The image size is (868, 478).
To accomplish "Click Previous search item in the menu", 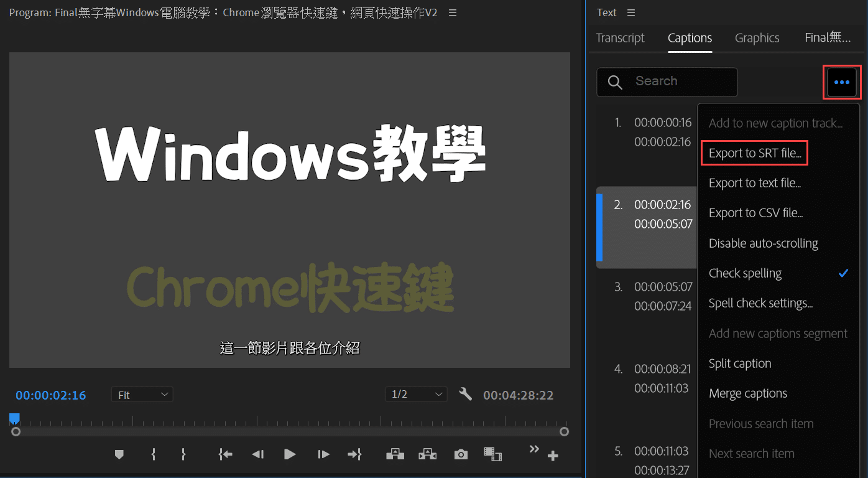I will coord(761,424).
